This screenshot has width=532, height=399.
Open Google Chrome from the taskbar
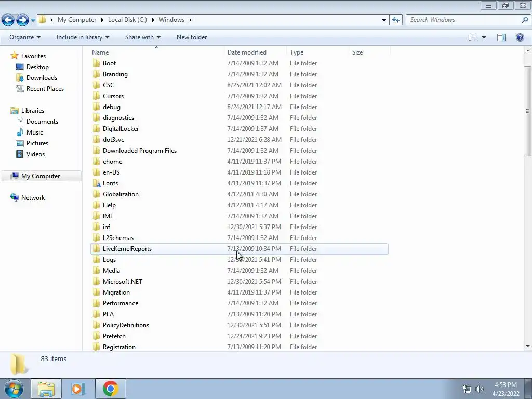[x=110, y=389]
